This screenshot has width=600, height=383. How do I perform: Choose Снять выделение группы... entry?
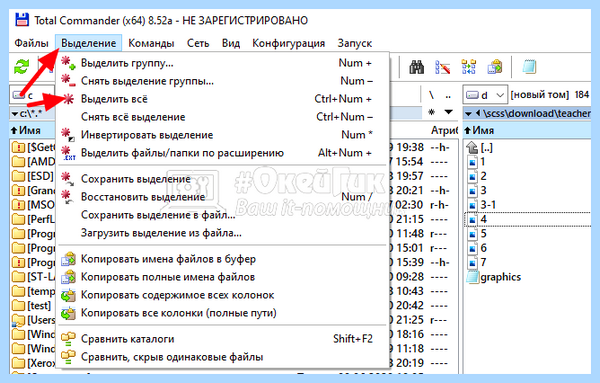pos(223,81)
